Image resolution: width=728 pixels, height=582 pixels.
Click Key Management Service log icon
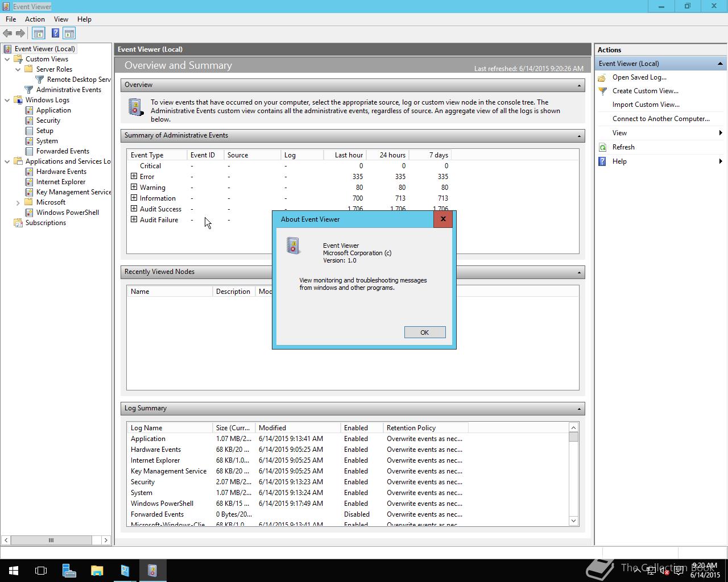click(29, 192)
